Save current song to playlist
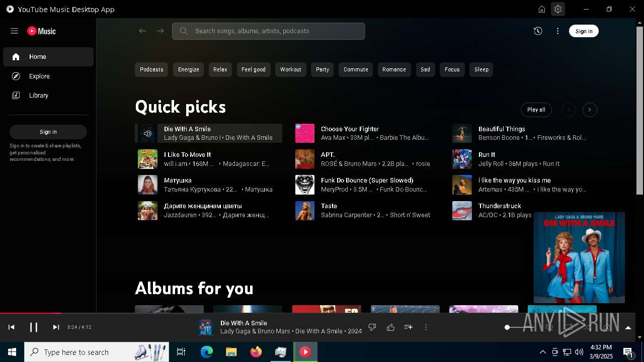Image resolution: width=644 pixels, height=362 pixels. tap(408, 327)
